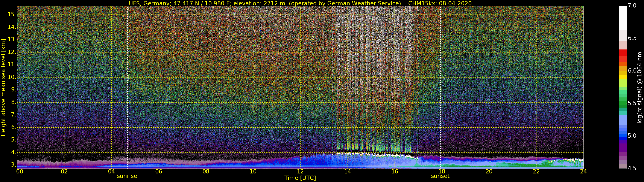644x182 pixels.
Task: Click the time tick '10' on time axis
Action: click(x=253, y=172)
